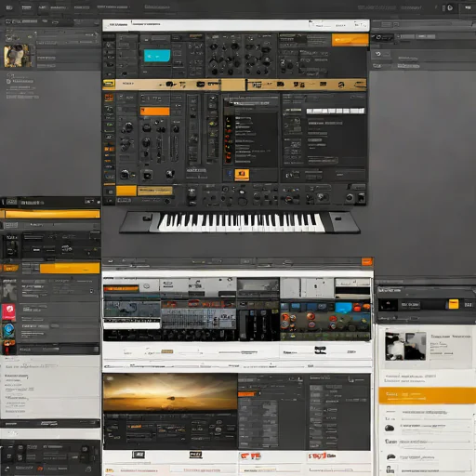
Task: Click the clock icon in top-right toolbar
Action: (450, 7)
